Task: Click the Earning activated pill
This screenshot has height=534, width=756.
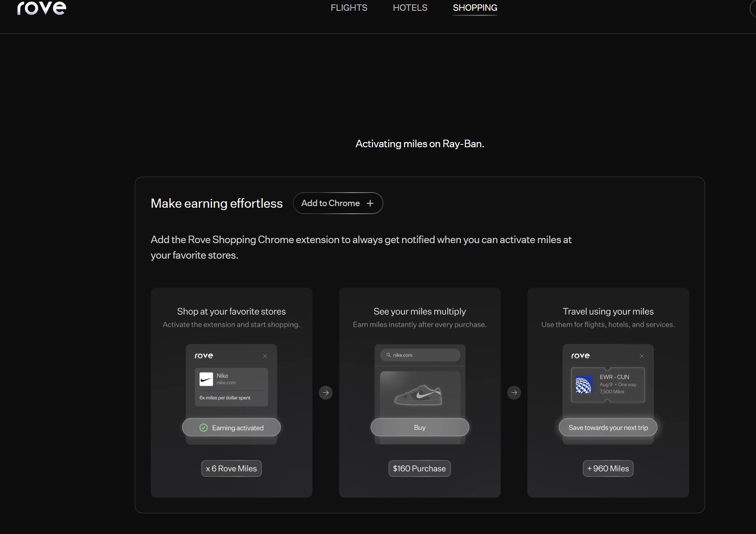Action: tap(231, 427)
